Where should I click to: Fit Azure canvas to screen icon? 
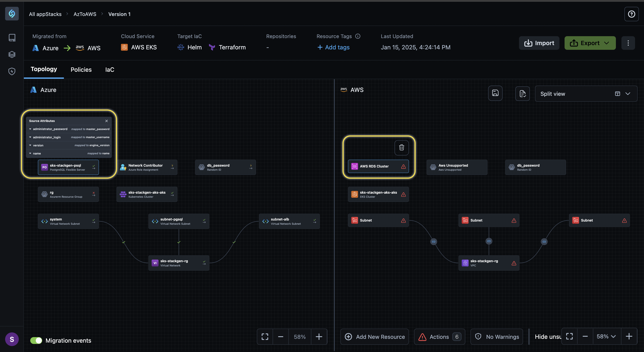(265, 336)
